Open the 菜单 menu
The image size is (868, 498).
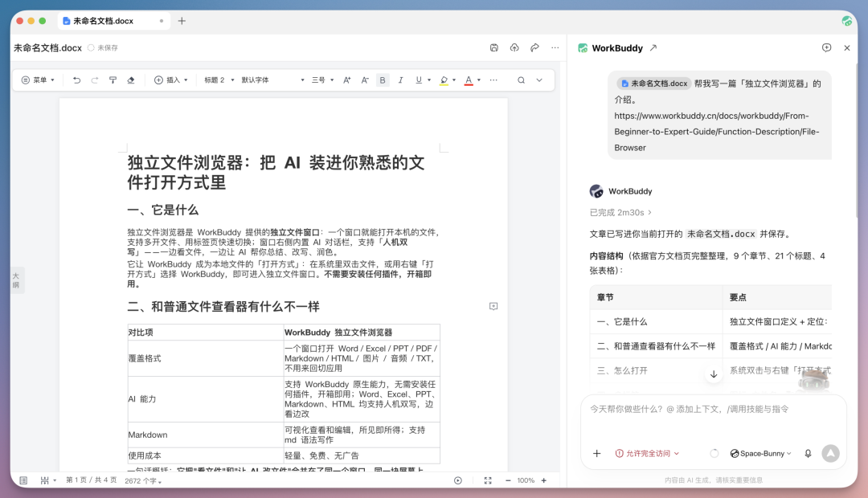pyautogui.click(x=38, y=80)
